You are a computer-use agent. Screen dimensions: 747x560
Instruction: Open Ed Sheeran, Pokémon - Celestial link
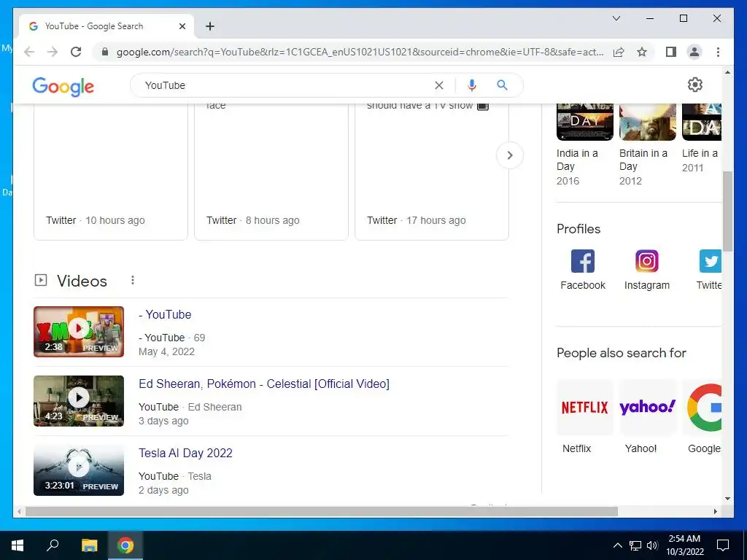264,384
